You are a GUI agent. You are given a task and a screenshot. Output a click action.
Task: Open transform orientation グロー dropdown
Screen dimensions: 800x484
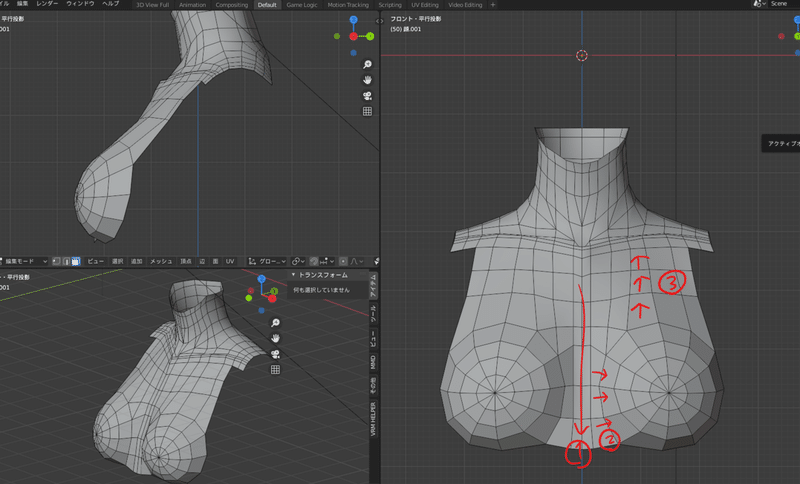coord(266,261)
